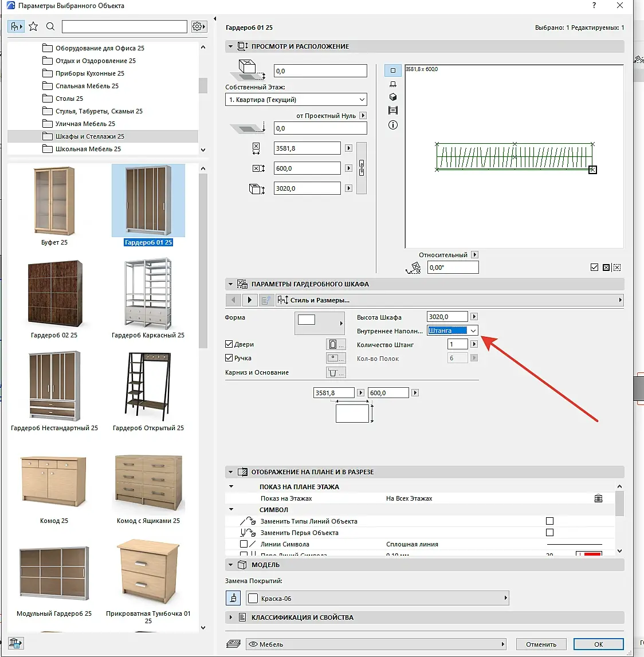Enable Заменить Типы Линий Объекта checkbox
Screen dimensions: 644x657
click(x=549, y=521)
